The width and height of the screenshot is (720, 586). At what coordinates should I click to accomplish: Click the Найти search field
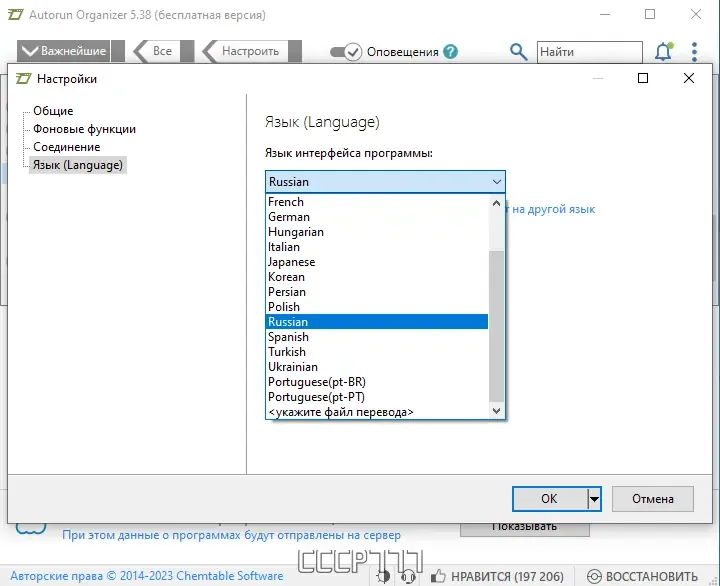tap(590, 51)
